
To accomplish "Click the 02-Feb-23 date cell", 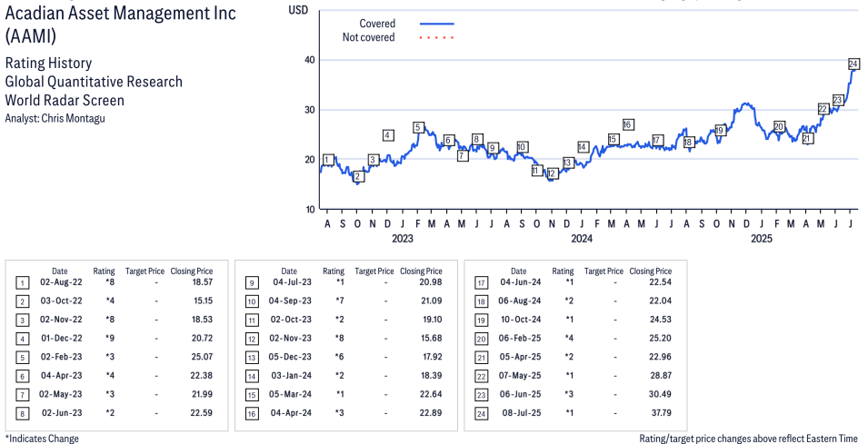I will pos(62,357).
